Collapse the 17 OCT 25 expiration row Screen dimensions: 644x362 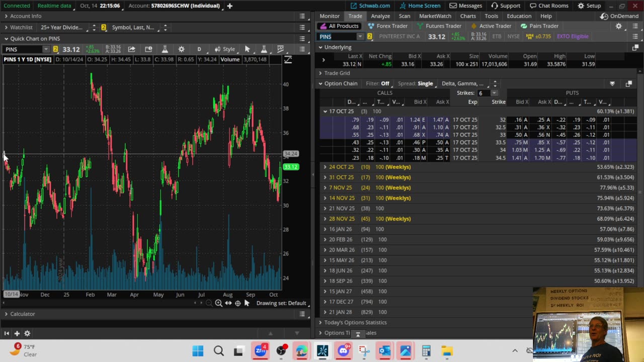[325, 111]
